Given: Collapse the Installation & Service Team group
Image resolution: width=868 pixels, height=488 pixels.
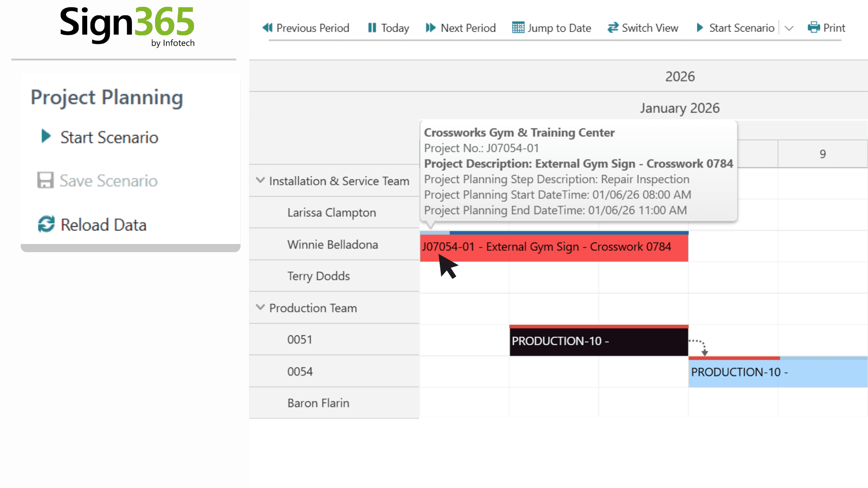Looking at the screenshot, I should (260, 180).
